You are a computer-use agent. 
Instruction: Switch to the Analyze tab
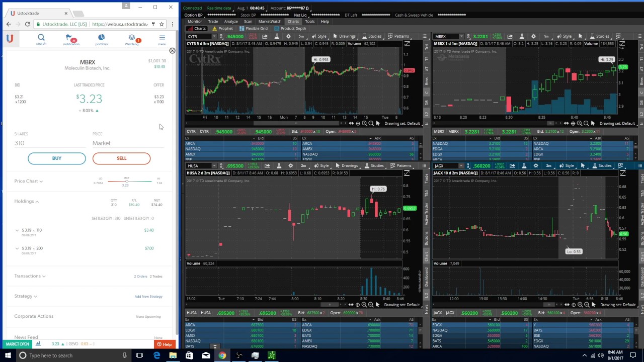point(231,22)
